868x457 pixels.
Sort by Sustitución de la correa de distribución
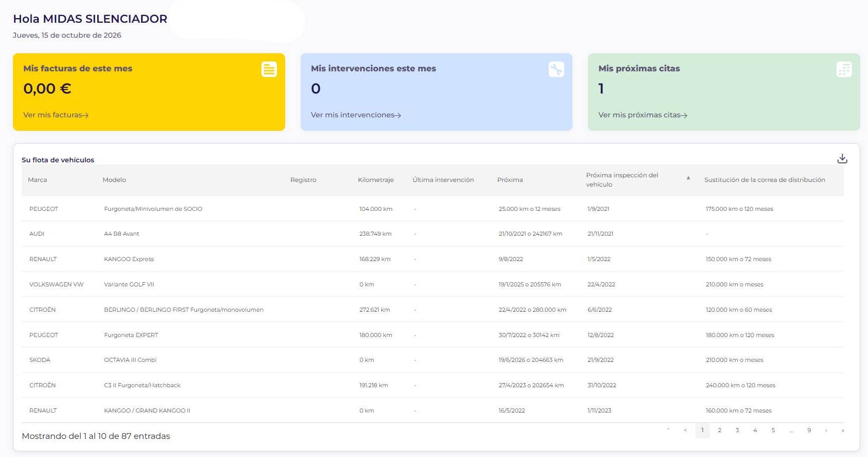click(x=765, y=180)
